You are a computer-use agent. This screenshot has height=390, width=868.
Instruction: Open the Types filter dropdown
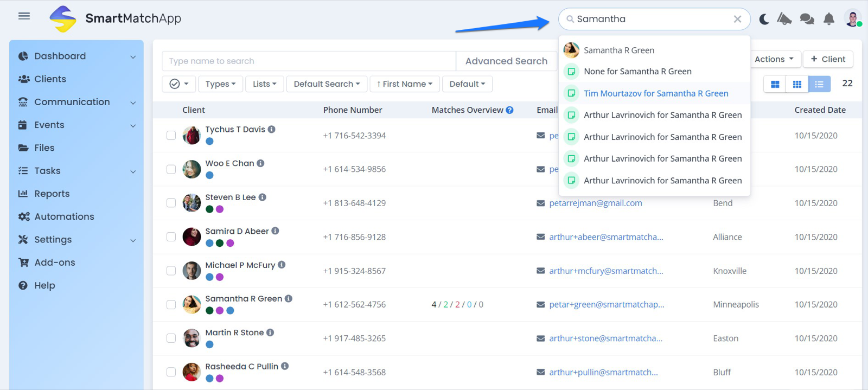(220, 84)
